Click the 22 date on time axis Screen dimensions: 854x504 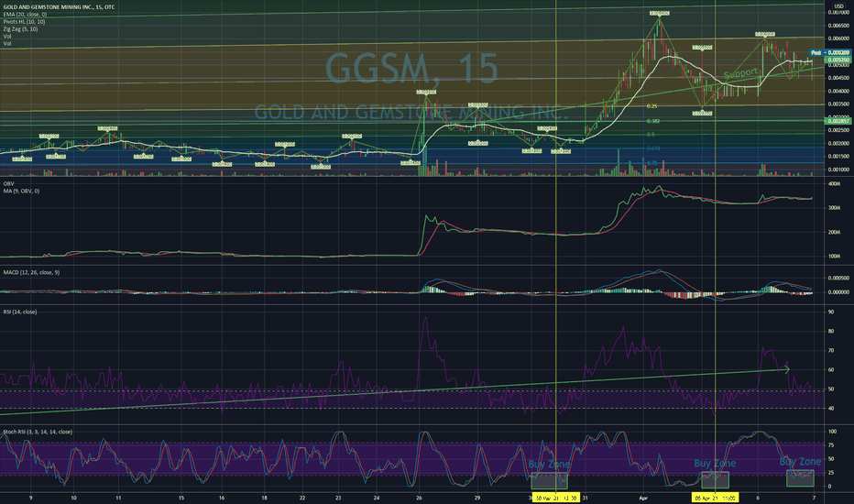302,498
